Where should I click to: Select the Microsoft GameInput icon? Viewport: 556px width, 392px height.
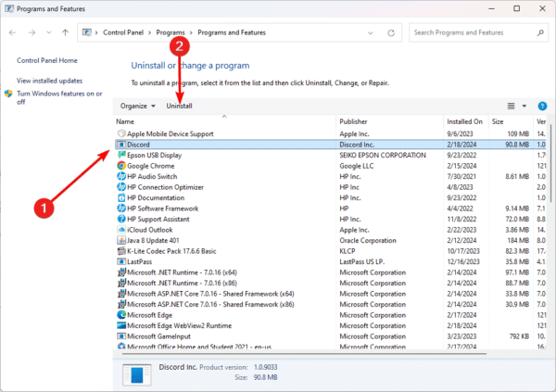(x=121, y=336)
